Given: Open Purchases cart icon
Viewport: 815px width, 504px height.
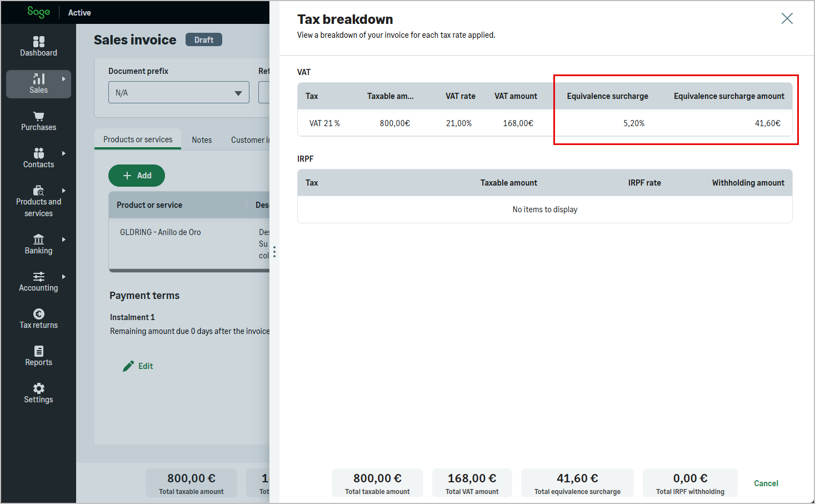Looking at the screenshot, I should coord(39,116).
